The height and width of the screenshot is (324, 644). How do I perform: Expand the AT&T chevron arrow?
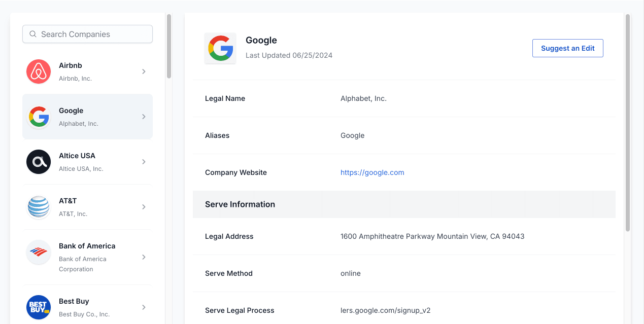144,207
